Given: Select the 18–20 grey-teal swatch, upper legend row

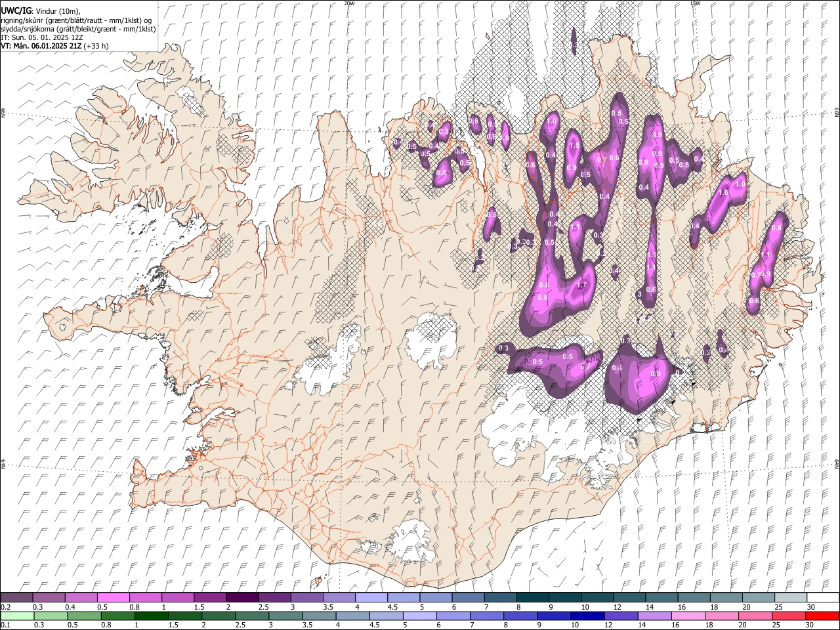Looking at the screenshot, I should tap(727, 598).
